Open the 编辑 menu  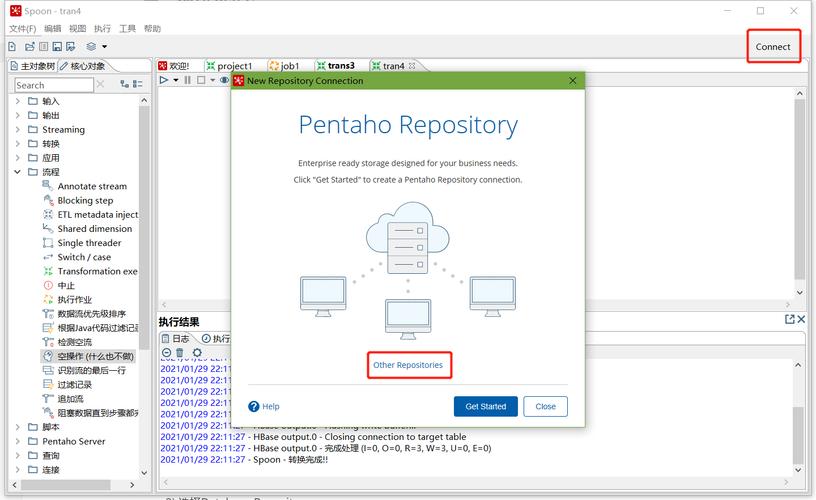(x=53, y=28)
